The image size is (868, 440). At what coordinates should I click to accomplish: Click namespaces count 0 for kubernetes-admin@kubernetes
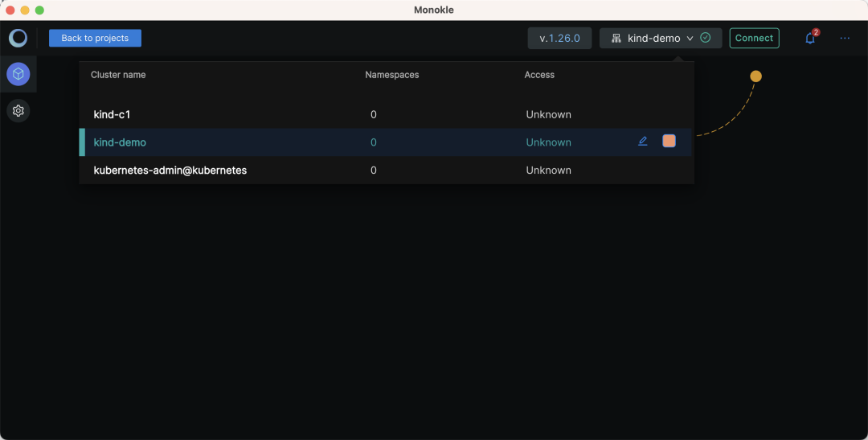[x=374, y=170]
